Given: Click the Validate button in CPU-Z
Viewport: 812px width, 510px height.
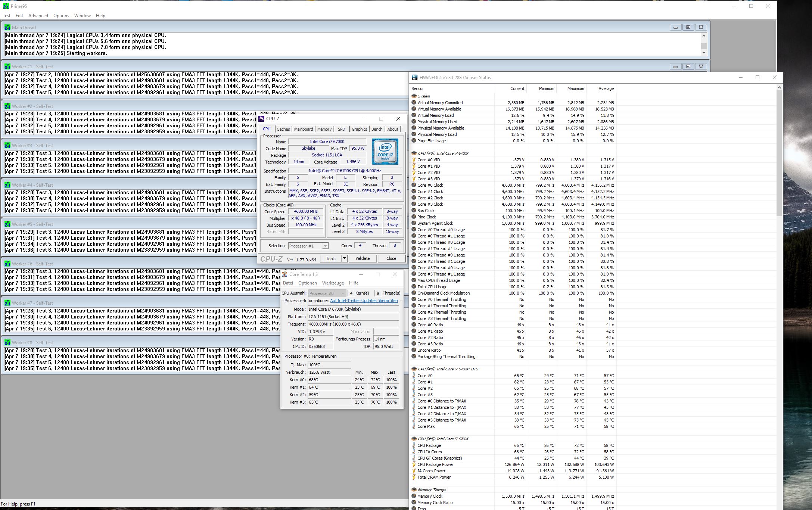Looking at the screenshot, I should (x=363, y=258).
